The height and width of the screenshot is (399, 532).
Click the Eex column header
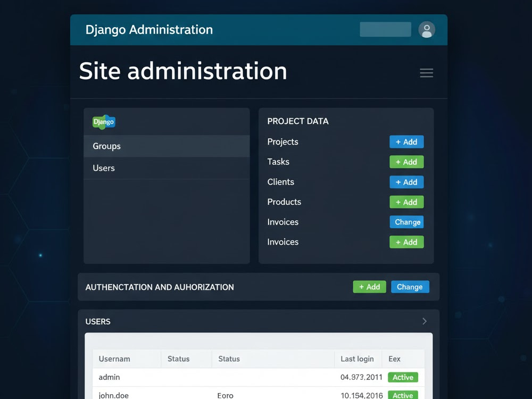tap(394, 359)
